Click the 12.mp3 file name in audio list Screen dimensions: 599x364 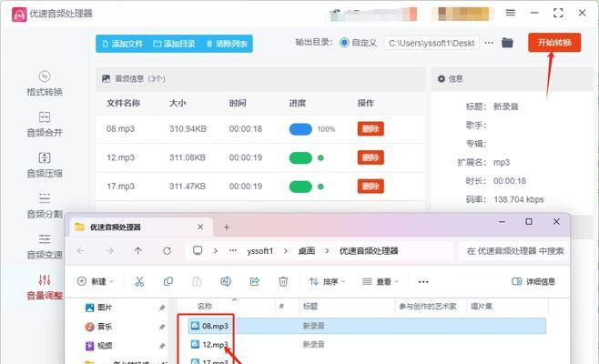click(x=120, y=157)
